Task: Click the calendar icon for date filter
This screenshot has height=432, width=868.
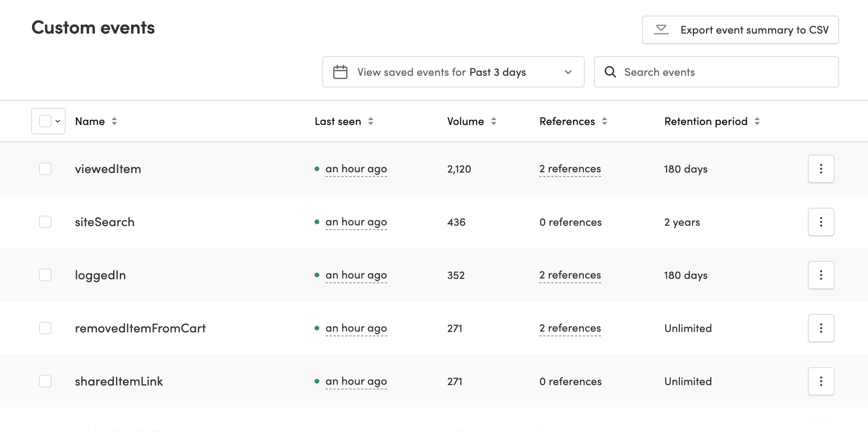Action: pos(340,72)
